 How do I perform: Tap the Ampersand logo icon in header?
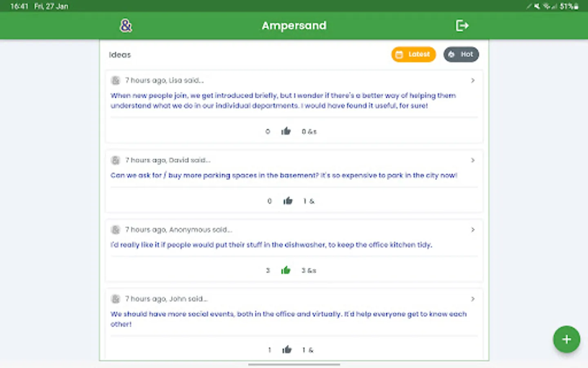(x=126, y=26)
